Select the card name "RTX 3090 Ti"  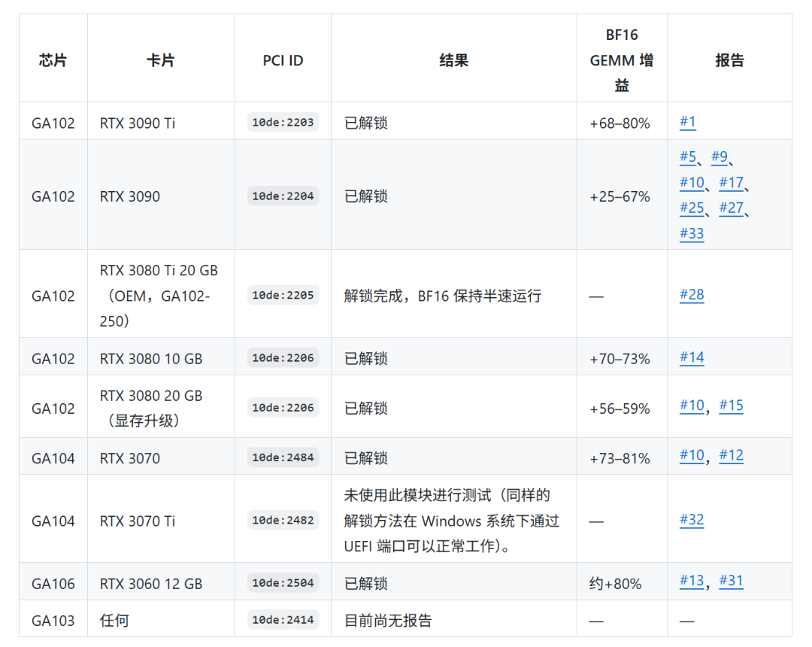tap(138, 123)
